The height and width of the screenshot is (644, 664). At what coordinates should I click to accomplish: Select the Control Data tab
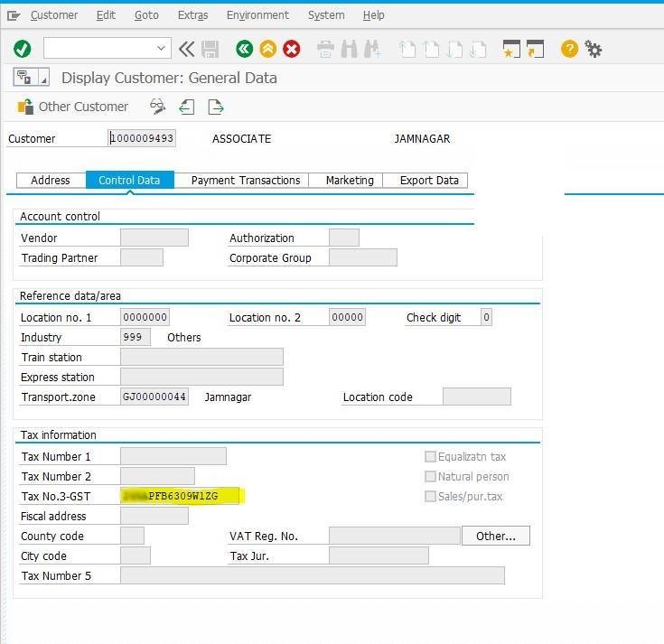(129, 181)
